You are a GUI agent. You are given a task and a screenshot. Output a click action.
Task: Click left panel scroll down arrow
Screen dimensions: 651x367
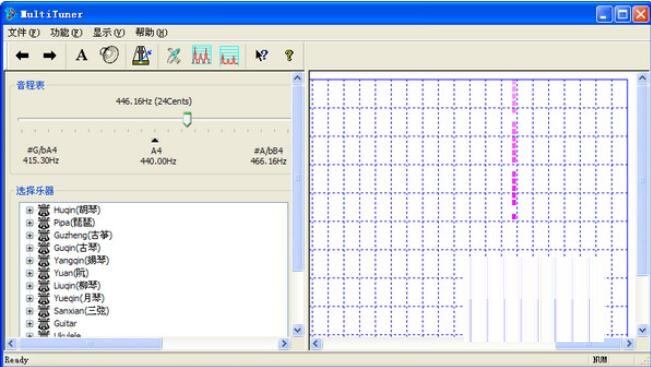click(x=298, y=330)
